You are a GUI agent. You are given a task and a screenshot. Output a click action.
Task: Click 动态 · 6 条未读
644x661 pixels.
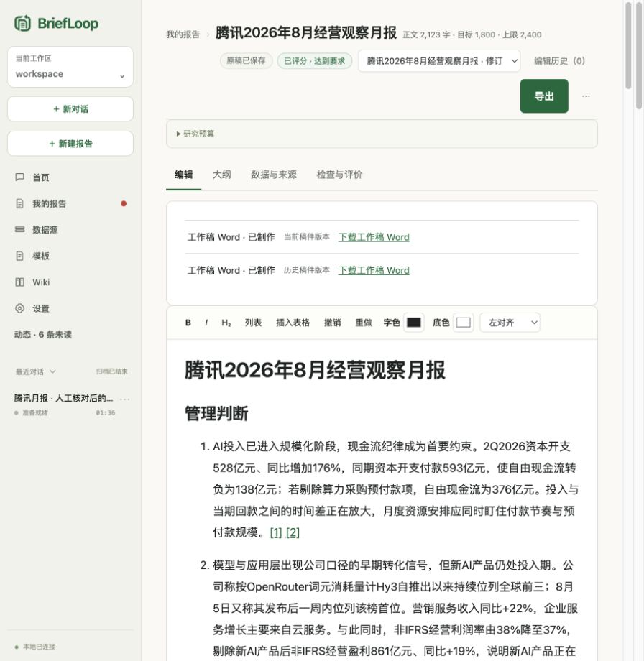pos(43,334)
